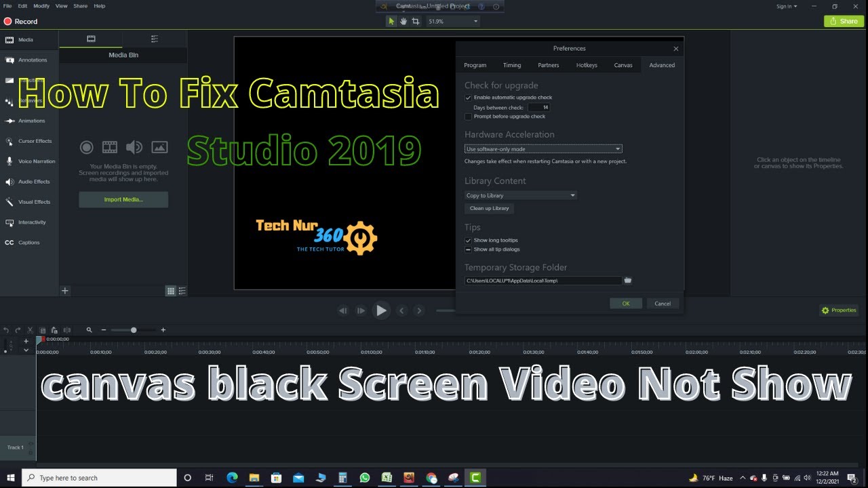Open the Animations panel
Image resolution: width=868 pixels, height=488 pixels.
tap(29, 121)
